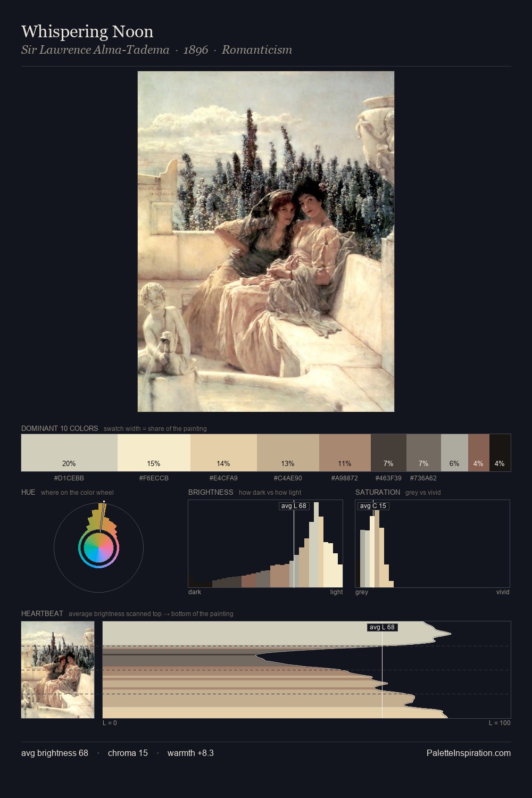Select the 14% swatch #E4CFA9
The image size is (532, 798).
point(223,453)
